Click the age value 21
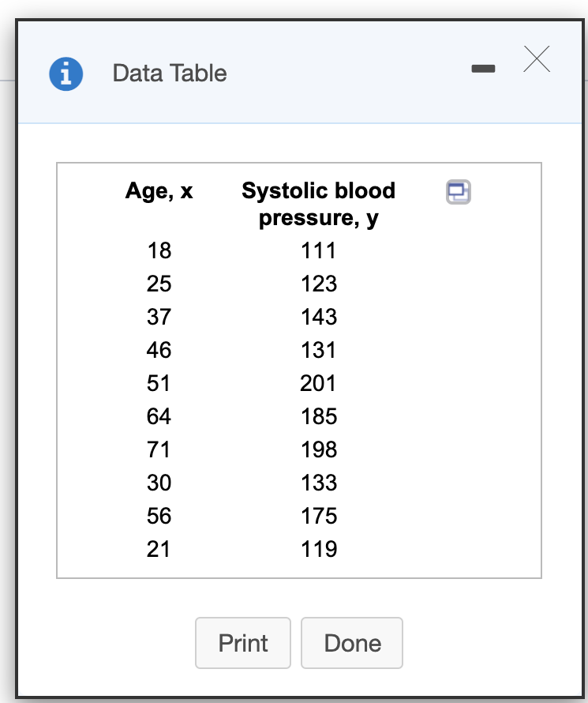Viewport: 588px width, 703px height. coord(159,549)
